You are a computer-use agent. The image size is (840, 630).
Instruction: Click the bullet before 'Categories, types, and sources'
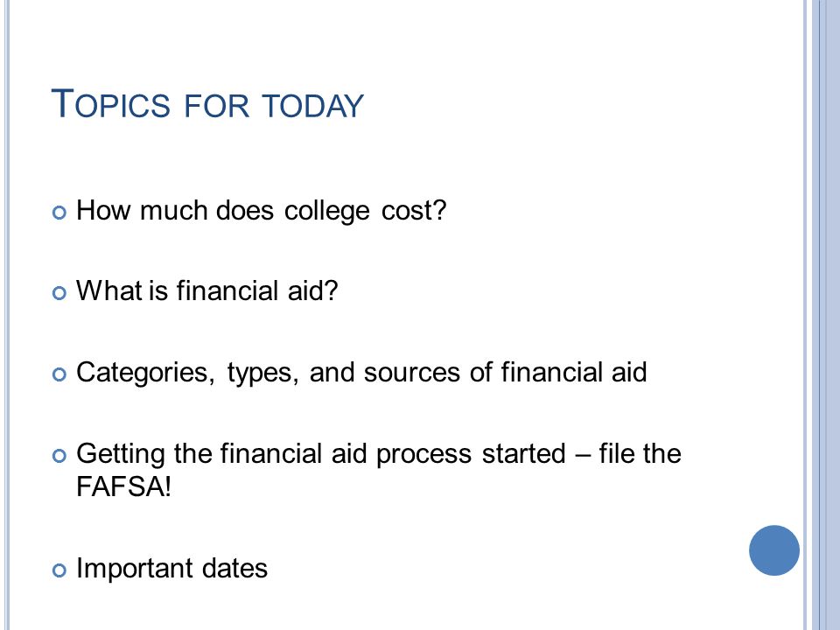tap(59, 374)
